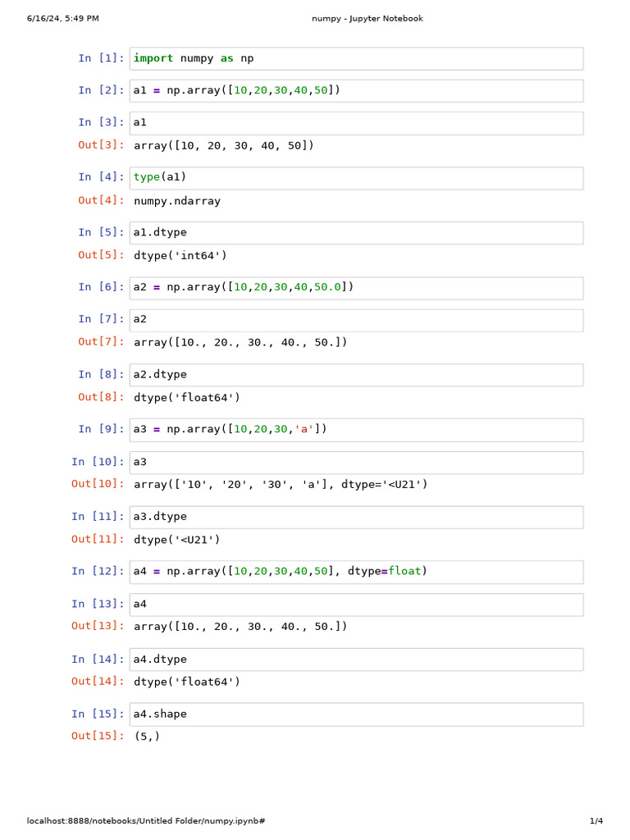Click the (5,) shape output
The height and width of the screenshot is (840, 630).
[147, 737]
